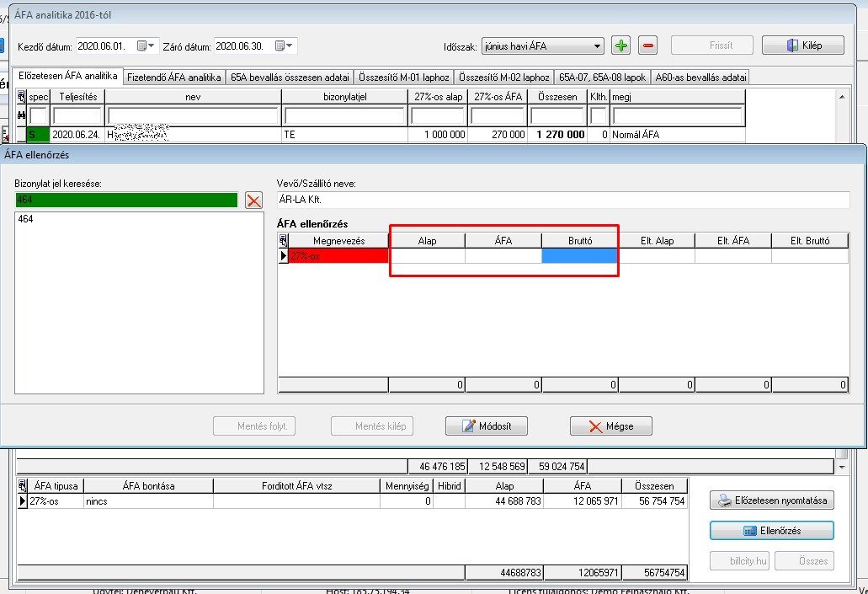This screenshot has height=594, width=868.
Task: Click the Vevő/Szállító neve field
Action: [563, 200]
